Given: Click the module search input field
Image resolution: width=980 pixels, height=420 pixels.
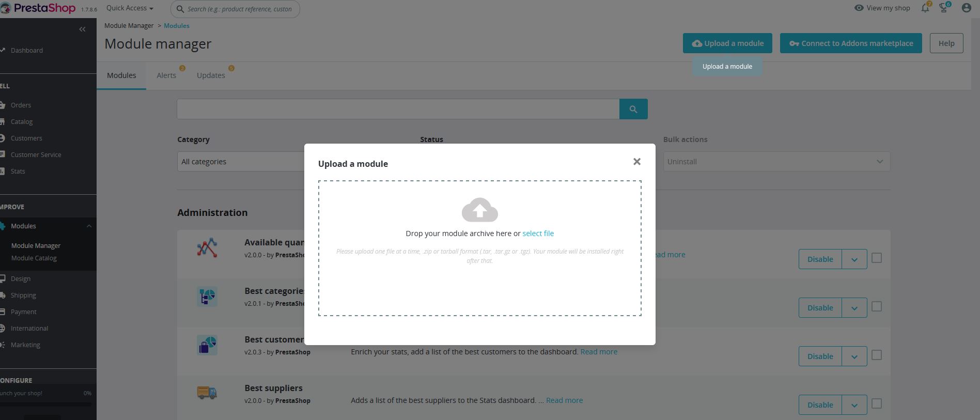Looking at the screenshot, I should pyautogui.click(x=398, y=109).
